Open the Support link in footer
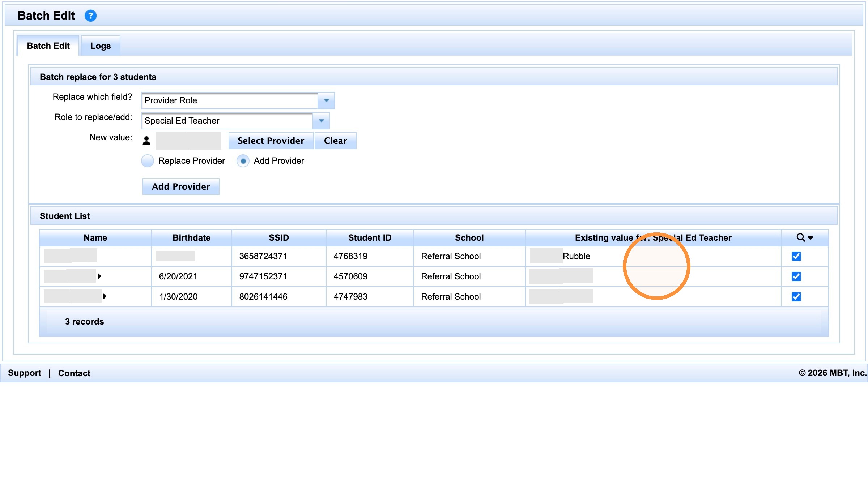 click(25, 373)
